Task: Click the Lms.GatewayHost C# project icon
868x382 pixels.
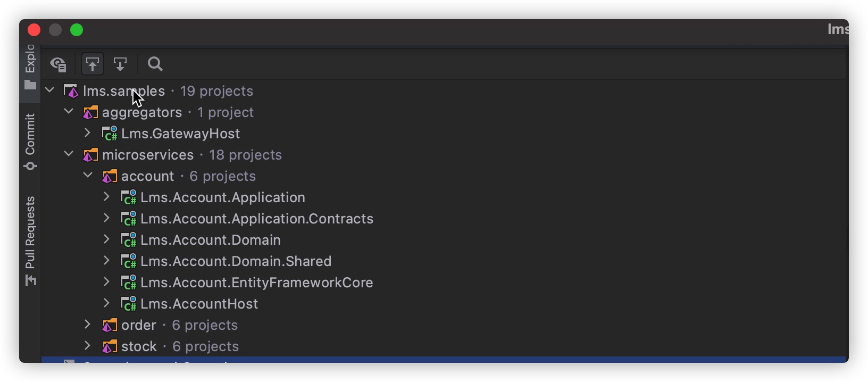Action: (x=110, y=134)
